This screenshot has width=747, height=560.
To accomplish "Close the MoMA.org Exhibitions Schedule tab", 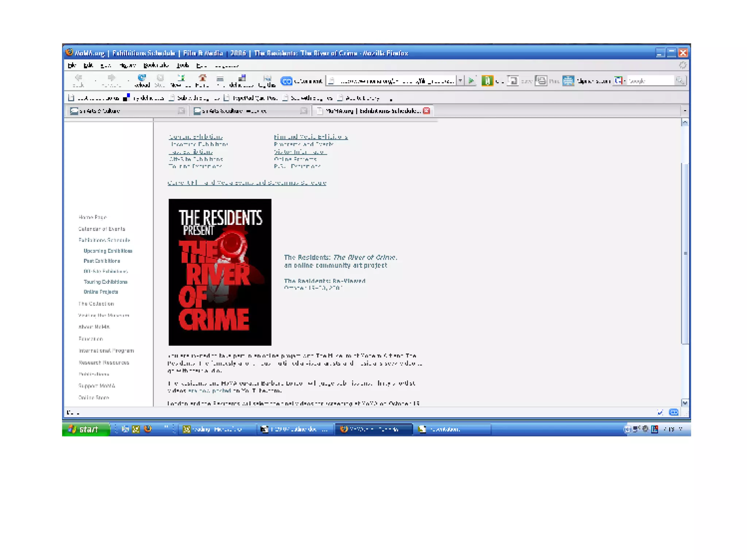I will click(426, 110).
